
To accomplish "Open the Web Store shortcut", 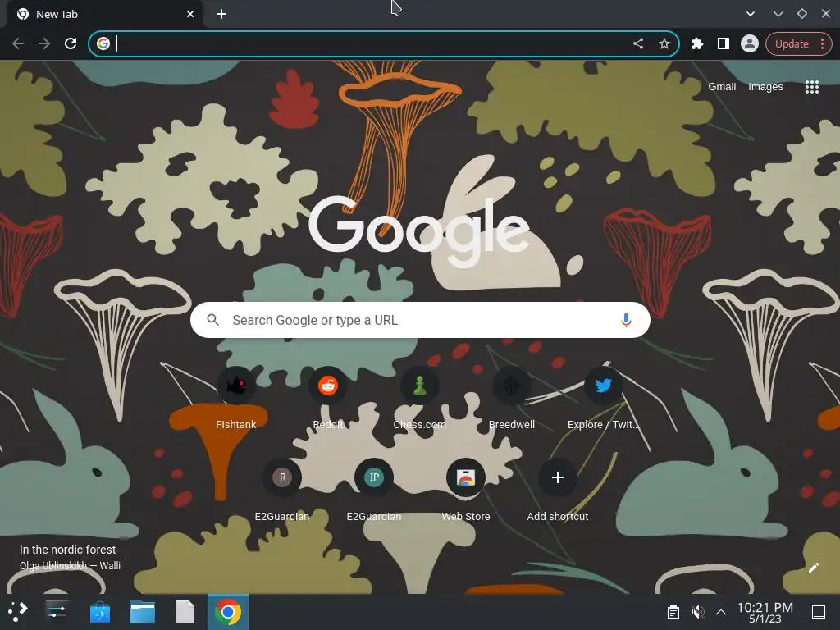I will [466, 491].
